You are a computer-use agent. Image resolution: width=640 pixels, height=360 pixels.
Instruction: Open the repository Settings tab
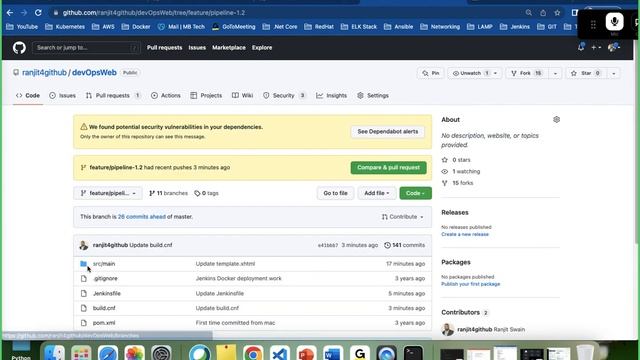point(373,96)
